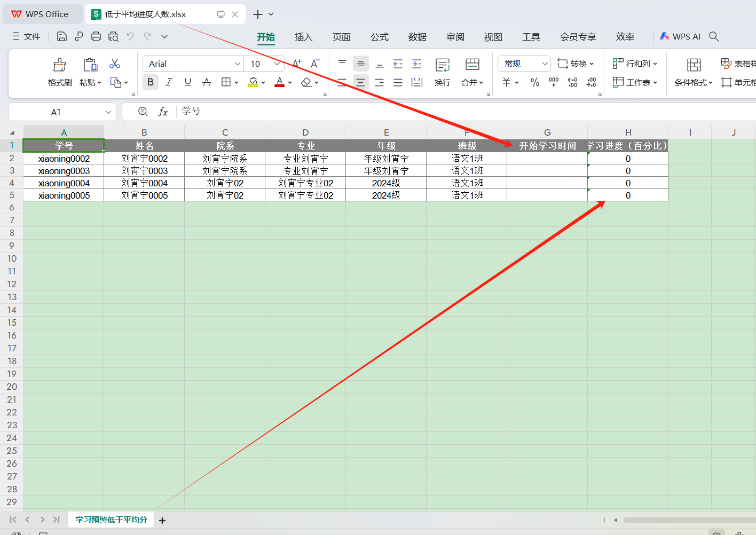Click the WPS AI button
The height and width of the screenshot is (535, 756).
click(x=680, y=36)
